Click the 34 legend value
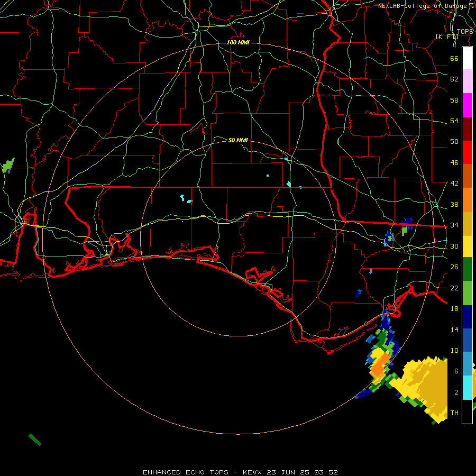The image size is (476, 476). tap(454, 225)
